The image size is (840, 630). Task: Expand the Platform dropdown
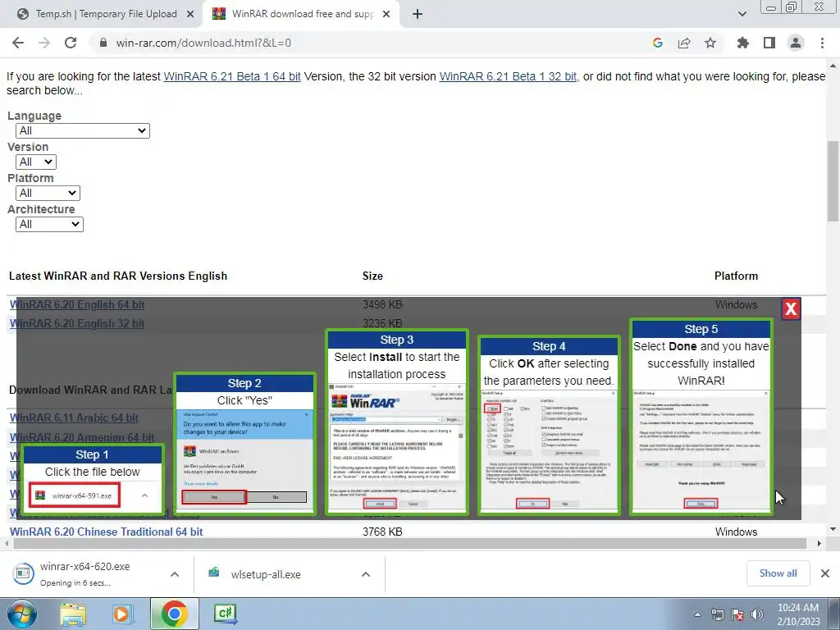(48, 193)
